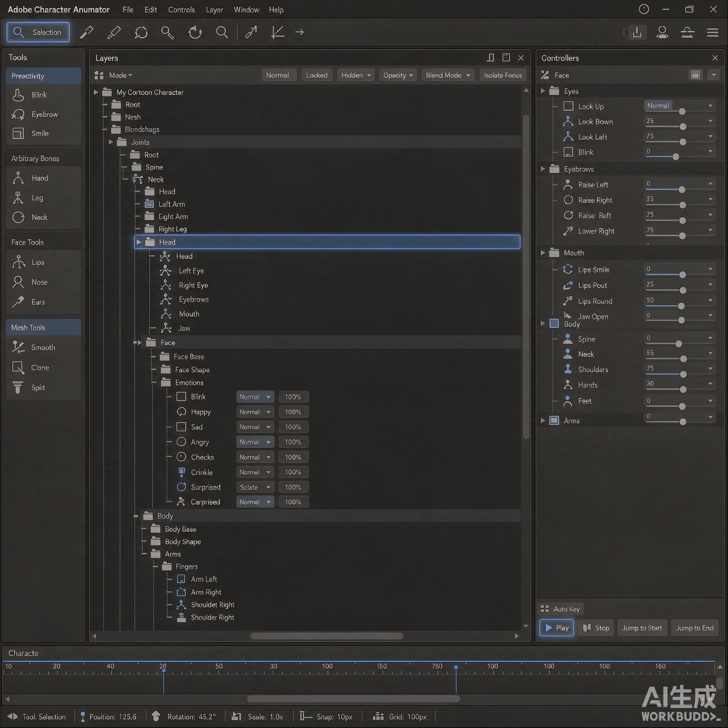Screen dimensions: 728x728
Task: Toggle the Blink emotion checkbox
Action: [x=181, y=396]
